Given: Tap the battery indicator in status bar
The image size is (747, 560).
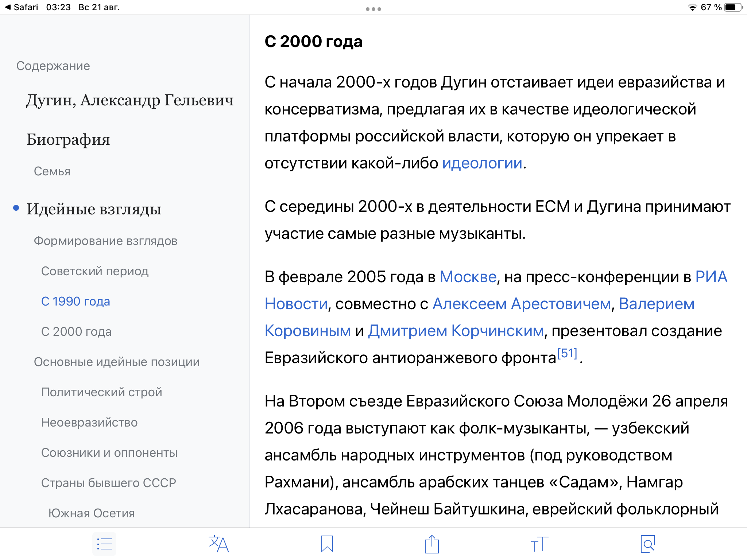Looking at the screenshot, I should click(x=733, y=7).
